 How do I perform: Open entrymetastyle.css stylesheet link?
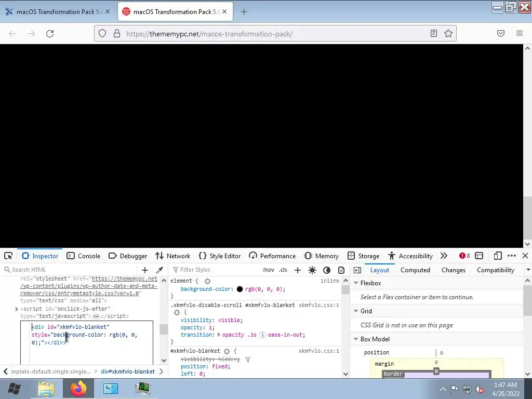pyautogui.click(x=89, y=286)
